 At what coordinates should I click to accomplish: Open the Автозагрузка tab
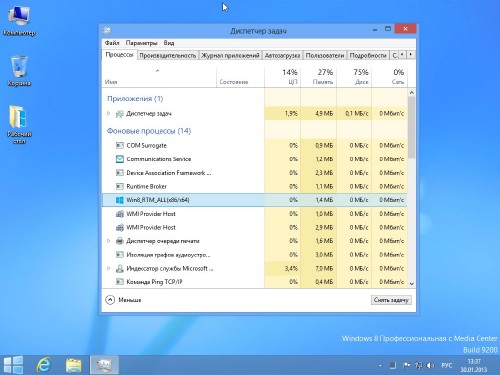point(282,55)
